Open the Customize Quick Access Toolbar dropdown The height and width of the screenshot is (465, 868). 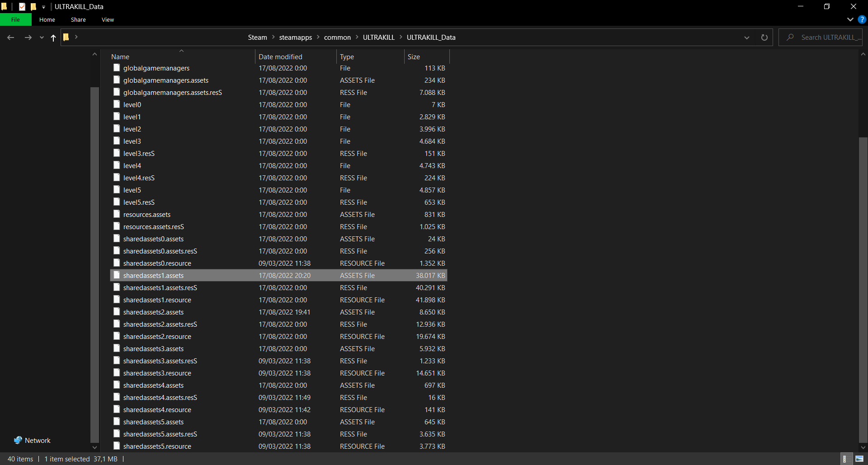tap(43, 7)
